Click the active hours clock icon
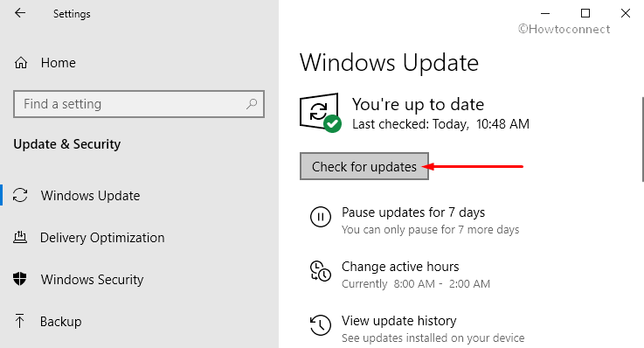 pyautogui.click(x=321, y=271)
